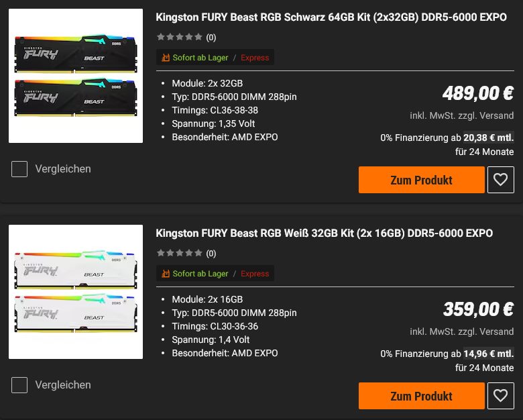Open Kingston FURY Beast RGB Schwarz 64GB title
523x420 pixels.
point(331,17)
